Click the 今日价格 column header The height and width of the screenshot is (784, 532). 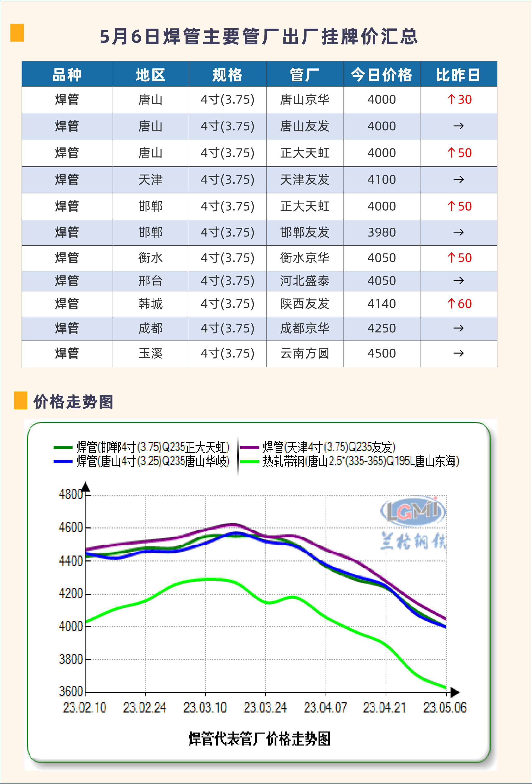(x=381, y=74)
